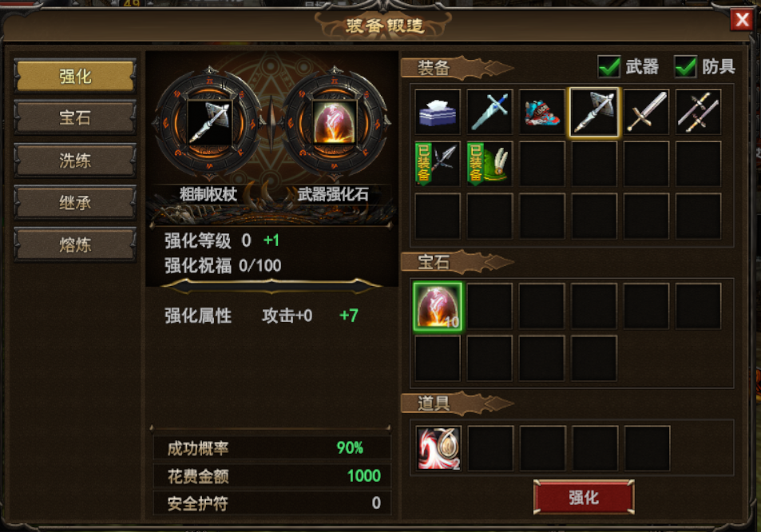
Task: Select the highlighted crude scepter in equipment grid
Action: [594, 112]
